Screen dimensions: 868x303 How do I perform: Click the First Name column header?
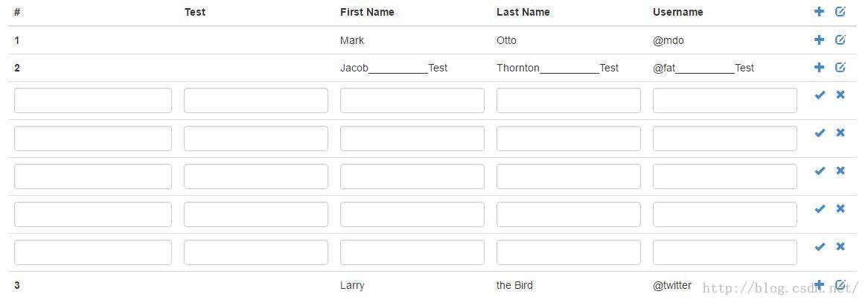pyautogui.click(x=367, y=12)
